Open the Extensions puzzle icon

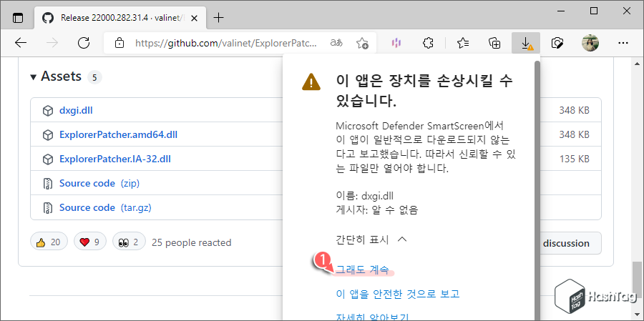coord(428,43)
